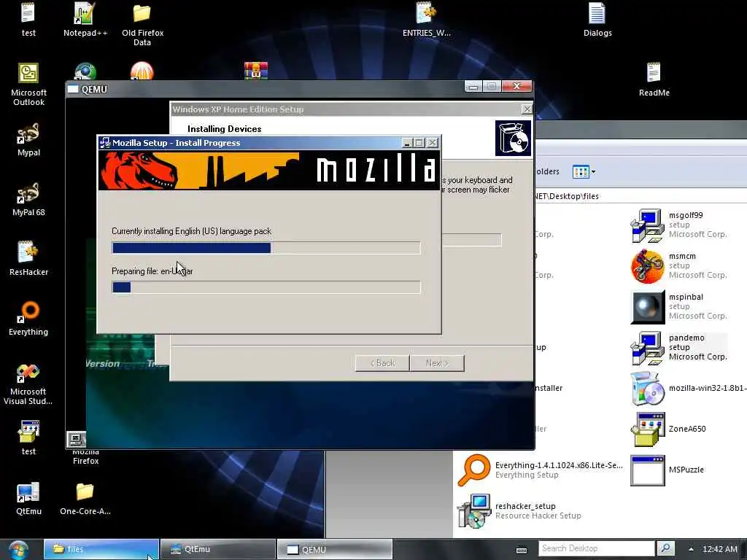The height and width of the screenshot is (560, 747).
Task: Launch Everything search shortcut on desktop
Action: coord(28,318)
